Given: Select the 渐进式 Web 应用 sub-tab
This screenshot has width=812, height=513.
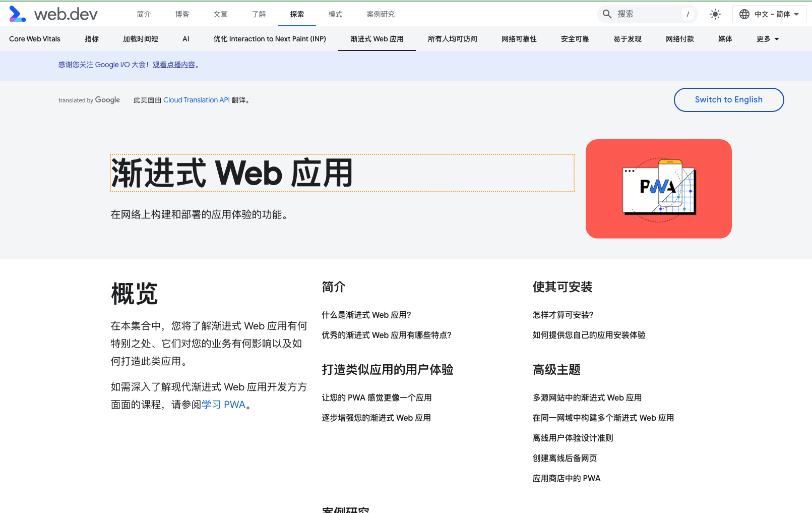Looking at the screenshot, I should coord(377,39).
